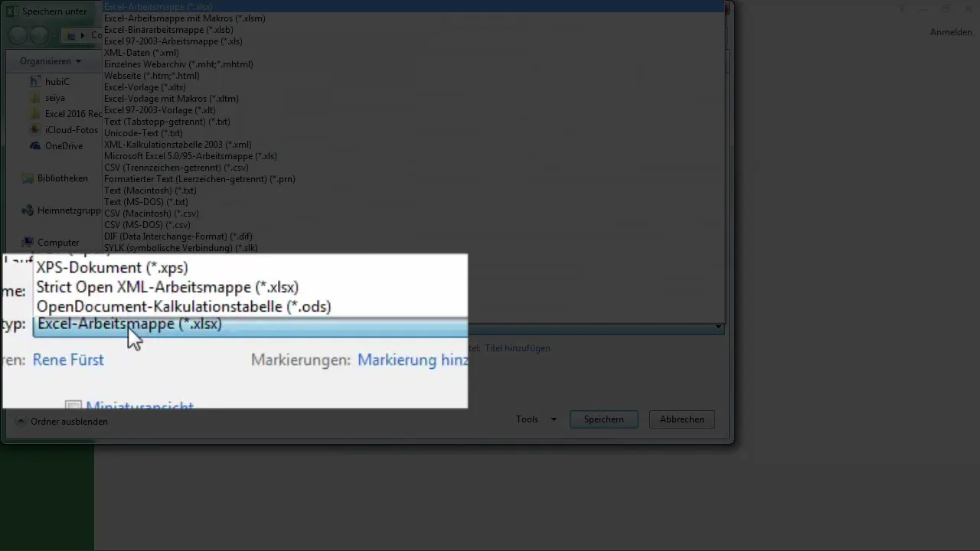Choose XML-Kalkulationstabelle 2003 (*.xml)
The image size is (980, 551).
[x=413, y=145]
